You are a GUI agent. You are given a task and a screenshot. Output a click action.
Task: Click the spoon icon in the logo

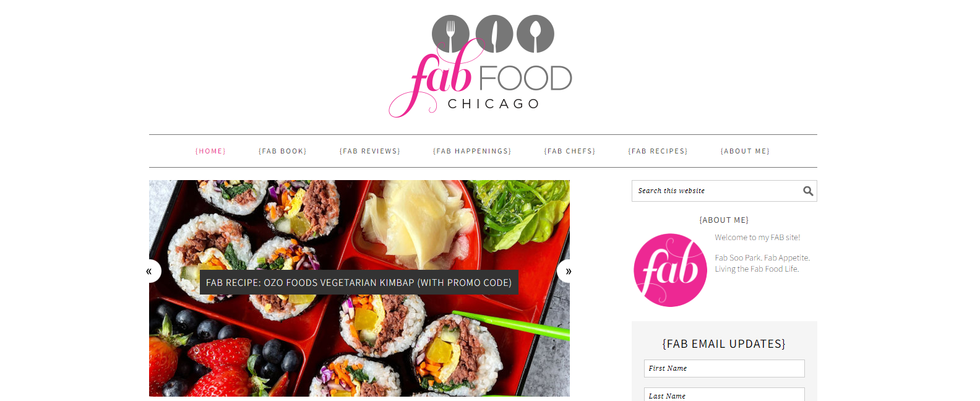pyautogui.click(x=535, y=34)
